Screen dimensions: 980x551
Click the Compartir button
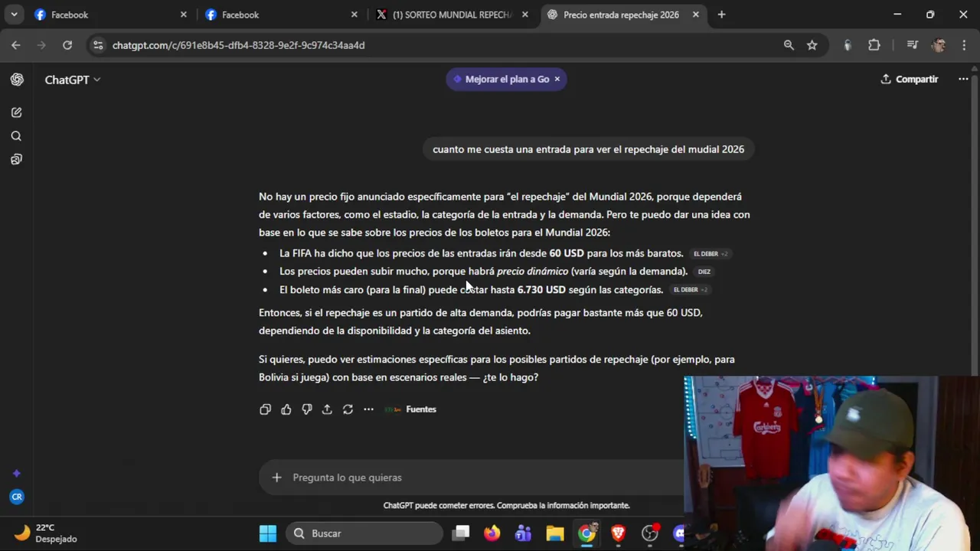(909, 79)
